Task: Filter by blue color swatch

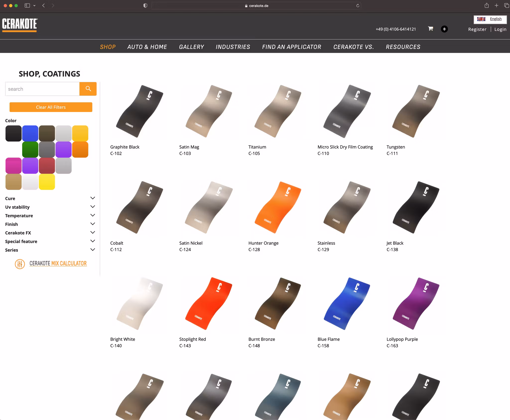Action: pyautogui.click(x=30, y=133)
